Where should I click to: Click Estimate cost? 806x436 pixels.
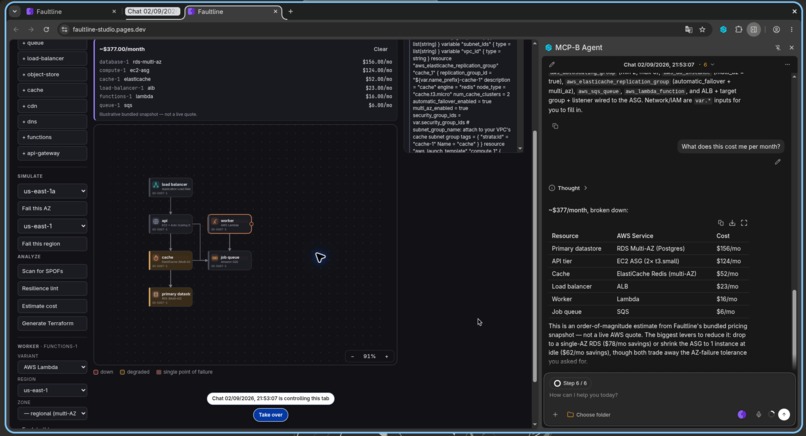pos(52,306)
